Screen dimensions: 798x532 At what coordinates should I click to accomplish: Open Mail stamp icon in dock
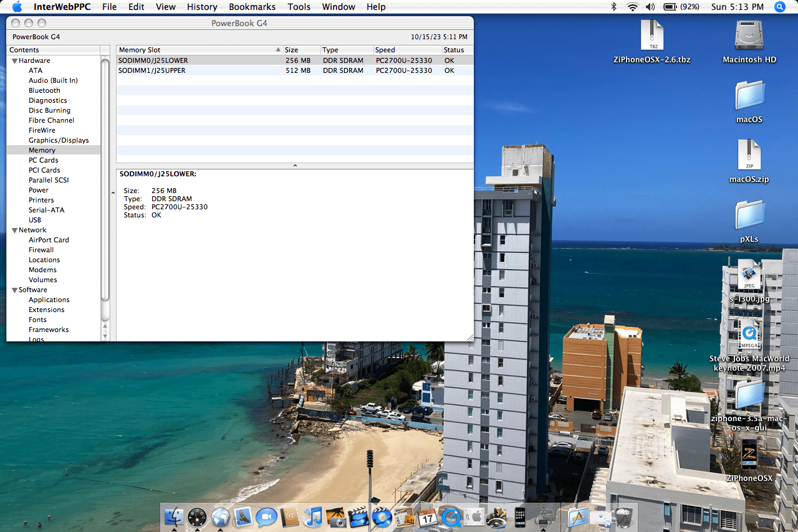[x=243, y=517]
